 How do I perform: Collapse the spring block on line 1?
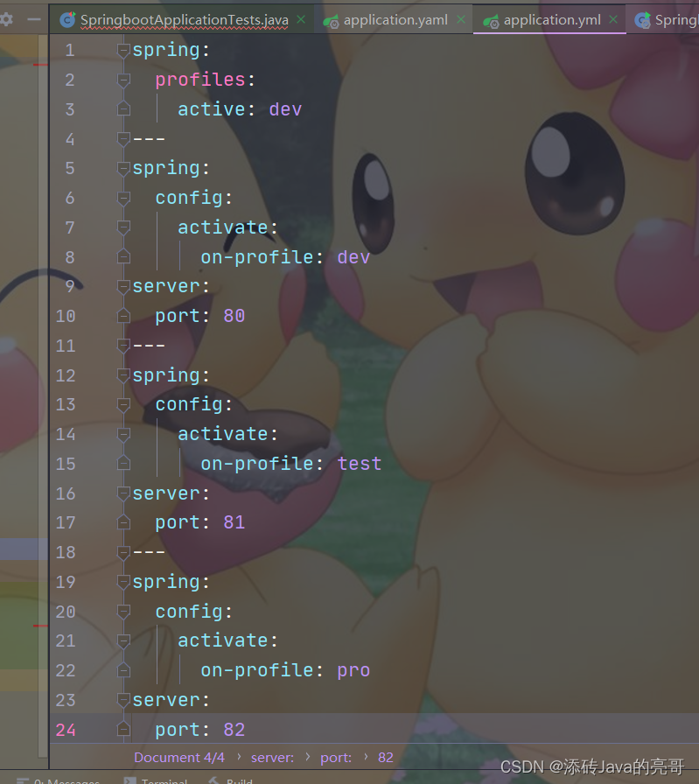tap(123, 50)
